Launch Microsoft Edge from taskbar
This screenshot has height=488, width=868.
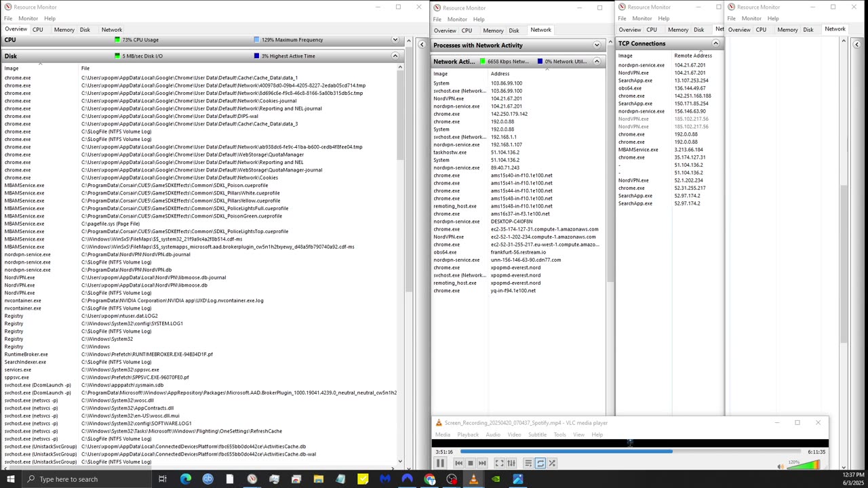click(186, 479)
